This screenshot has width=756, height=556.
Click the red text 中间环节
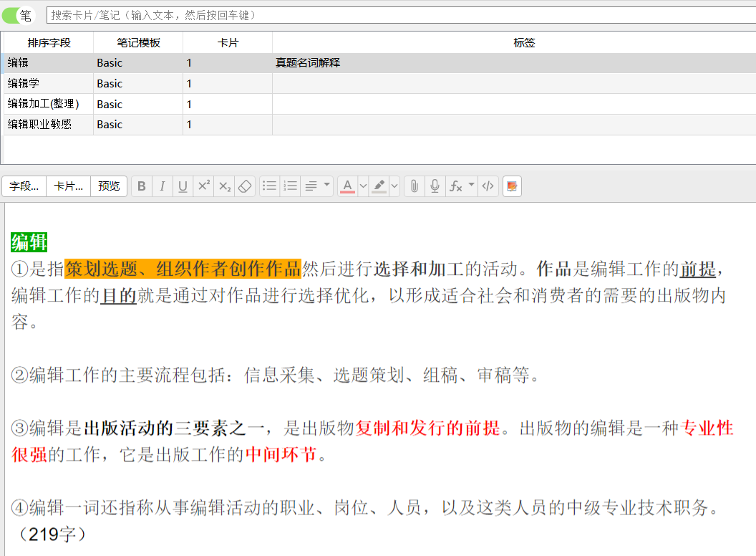click(281, 455)
